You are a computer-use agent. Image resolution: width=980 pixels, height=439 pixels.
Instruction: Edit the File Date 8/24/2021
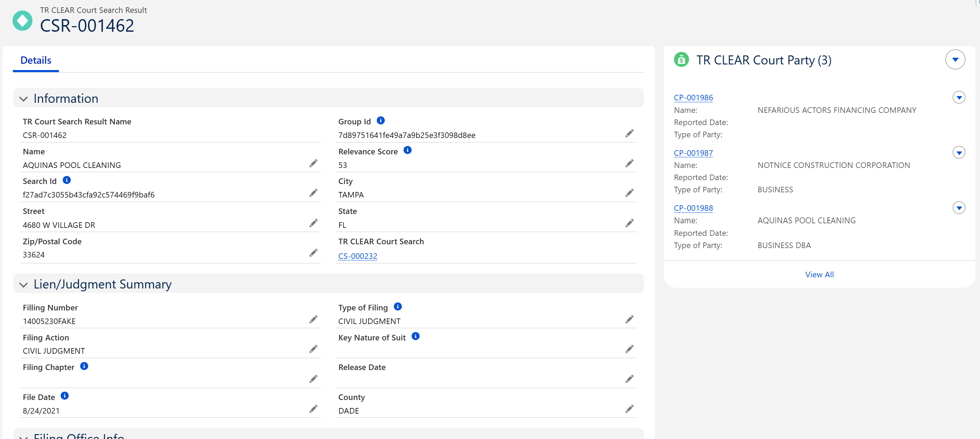point(313,409)
